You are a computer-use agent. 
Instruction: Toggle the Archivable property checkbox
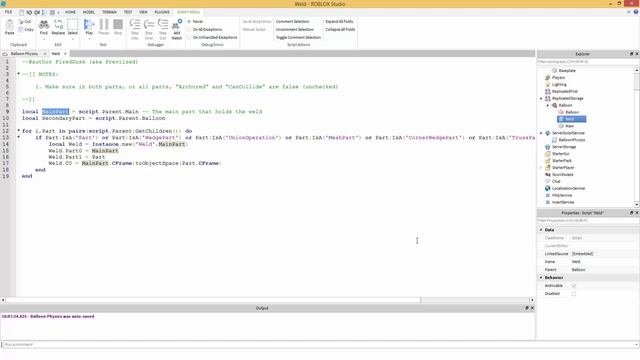573,286
